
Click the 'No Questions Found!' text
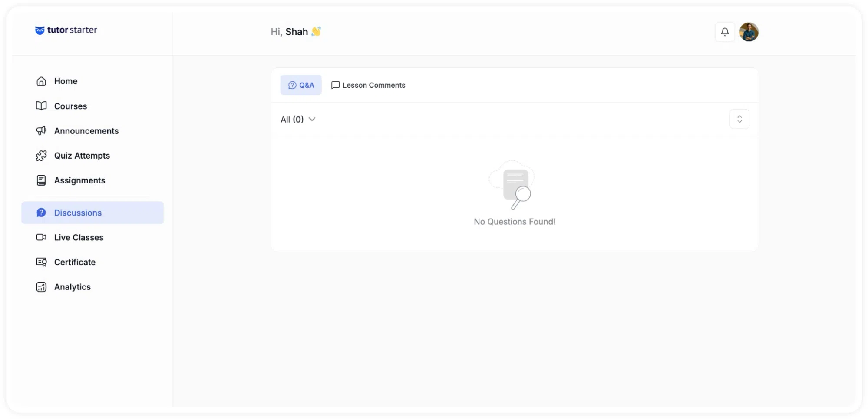click(x=515, y=222)
